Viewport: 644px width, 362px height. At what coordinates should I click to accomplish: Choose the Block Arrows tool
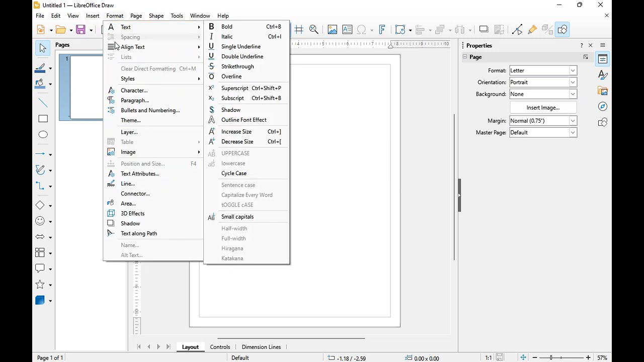(40, 237)
